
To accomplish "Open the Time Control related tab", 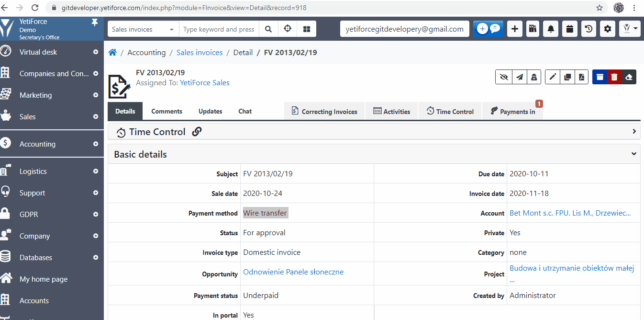I will tap(450, 111).
